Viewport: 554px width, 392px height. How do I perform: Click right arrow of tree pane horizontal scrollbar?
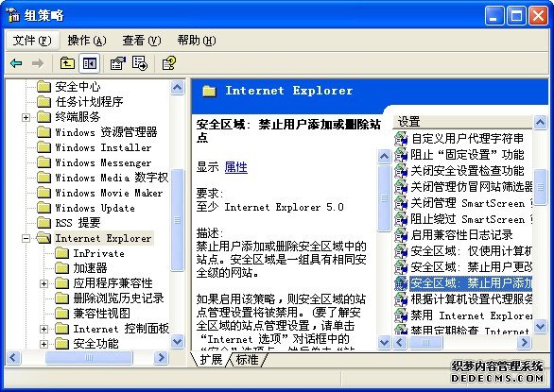coord(161,357)
